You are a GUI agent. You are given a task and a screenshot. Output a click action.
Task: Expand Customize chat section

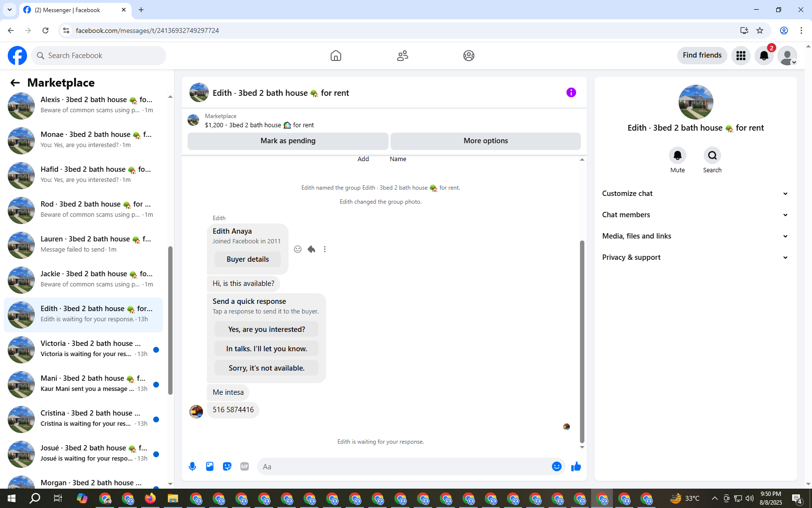coord(695,194)
